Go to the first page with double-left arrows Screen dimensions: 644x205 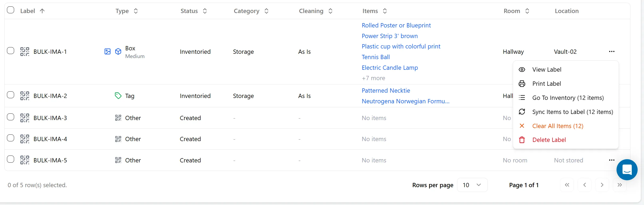click(x=567, y=185)
